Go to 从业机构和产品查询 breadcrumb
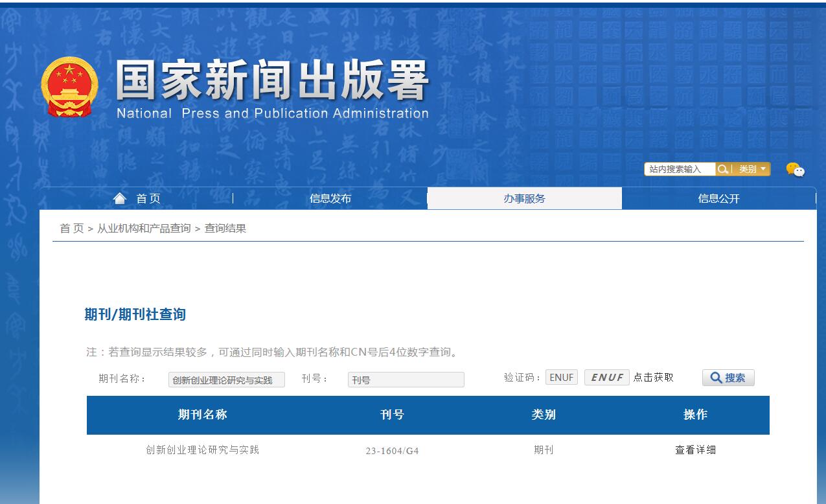 click(144, 229)
